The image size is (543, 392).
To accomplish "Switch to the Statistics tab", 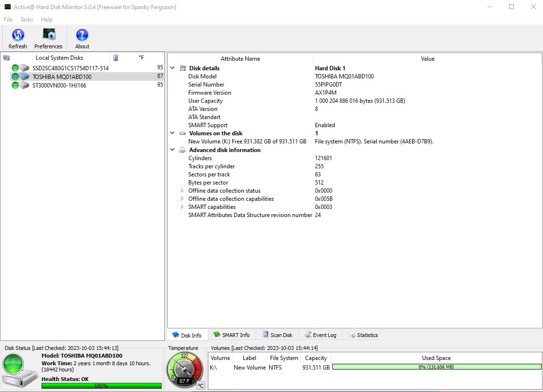I will pyautogui.click(x=363, y=335).
